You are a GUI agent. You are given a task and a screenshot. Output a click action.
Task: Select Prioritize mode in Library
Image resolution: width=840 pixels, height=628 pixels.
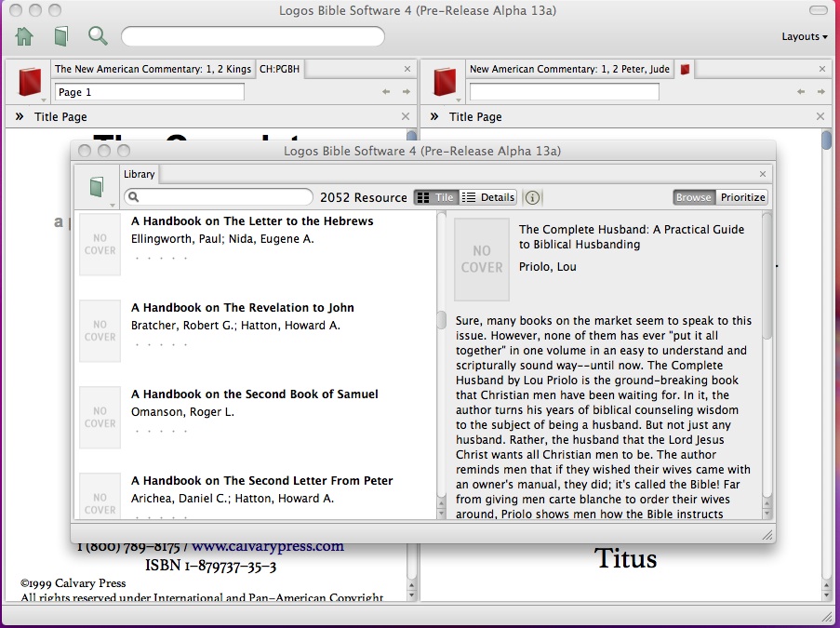coord(742,197)
